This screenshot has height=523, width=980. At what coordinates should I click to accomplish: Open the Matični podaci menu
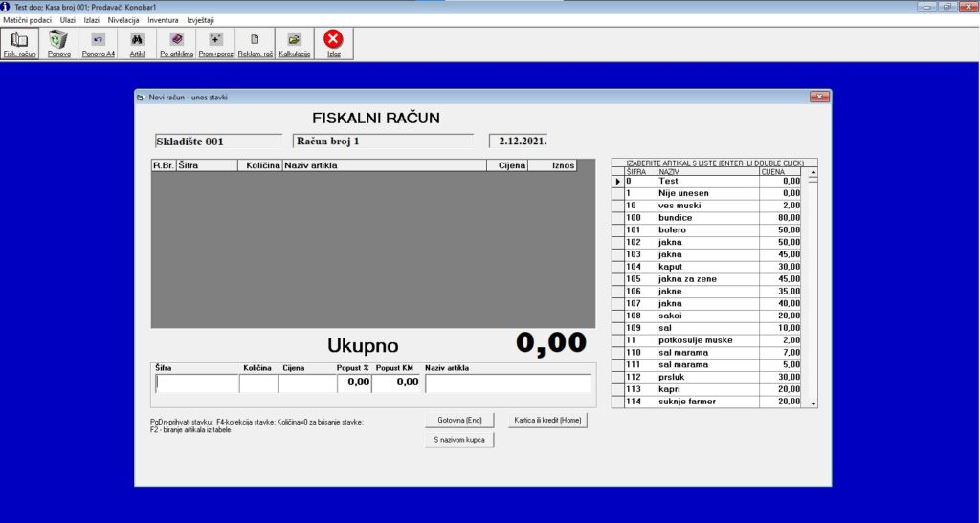(x=28, y=19)
